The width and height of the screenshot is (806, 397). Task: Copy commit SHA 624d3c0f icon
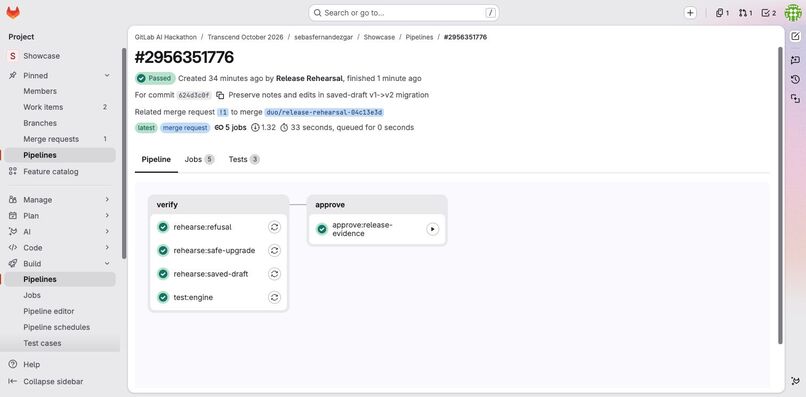[220, 95]
